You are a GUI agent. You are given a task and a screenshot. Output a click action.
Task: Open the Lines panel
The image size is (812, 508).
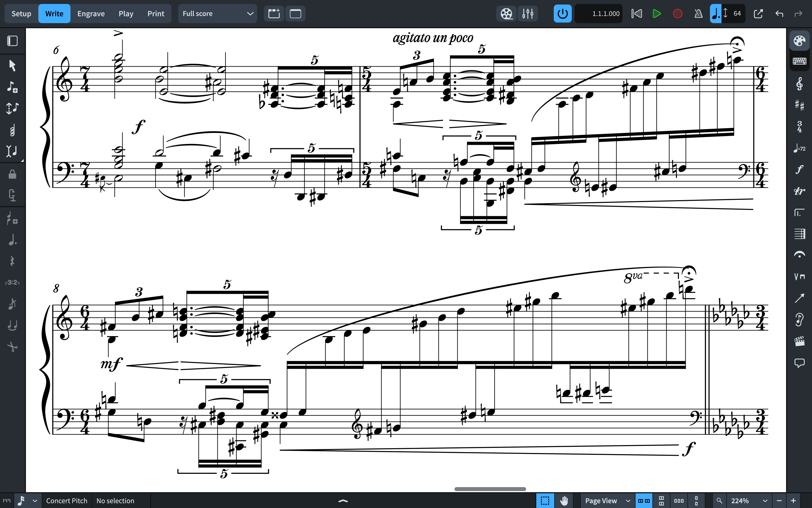click(x=799, y=298)
